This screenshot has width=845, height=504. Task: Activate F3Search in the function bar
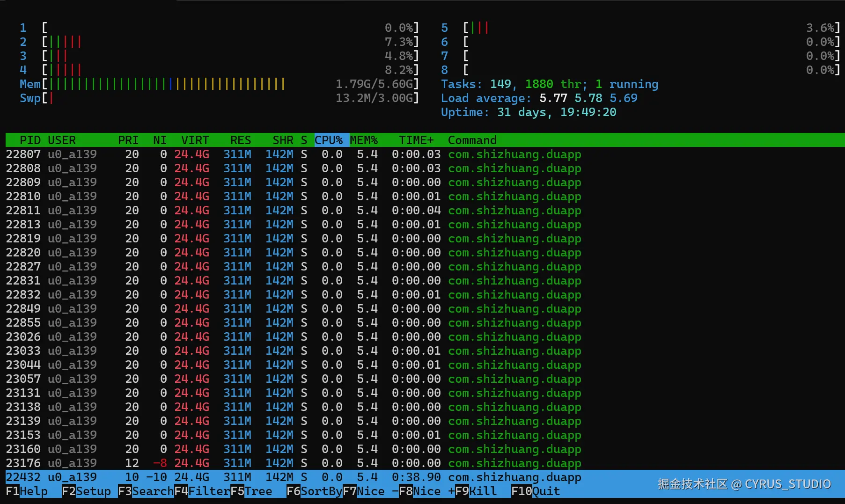[146, 491]
